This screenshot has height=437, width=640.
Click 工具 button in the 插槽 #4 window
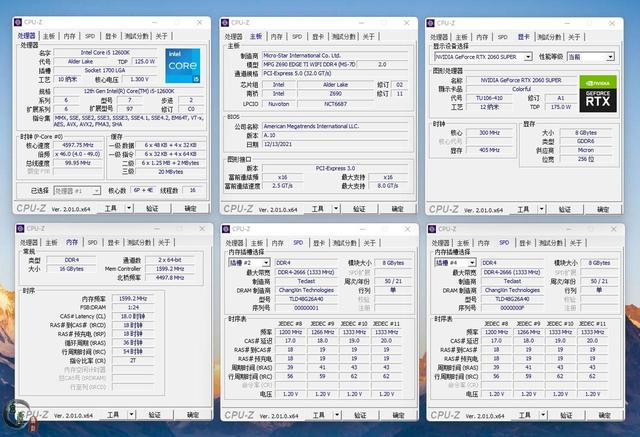point(525,415)
